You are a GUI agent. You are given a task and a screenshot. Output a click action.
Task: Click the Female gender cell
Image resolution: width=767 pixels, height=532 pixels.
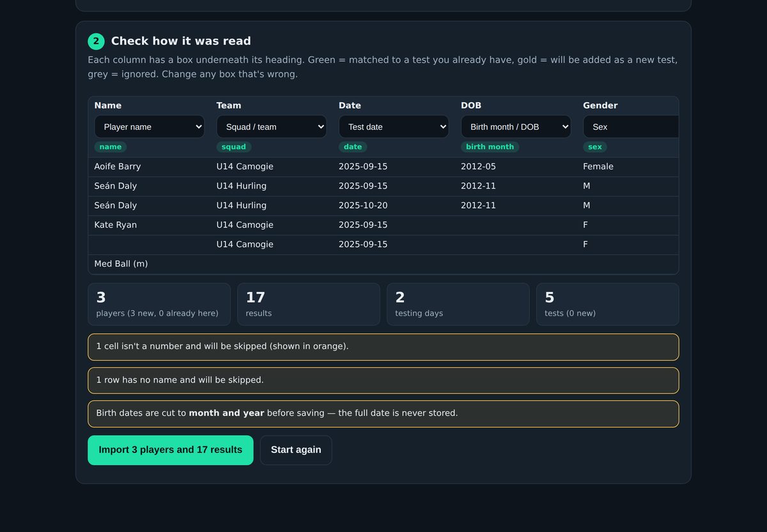(x=628, y=167)
